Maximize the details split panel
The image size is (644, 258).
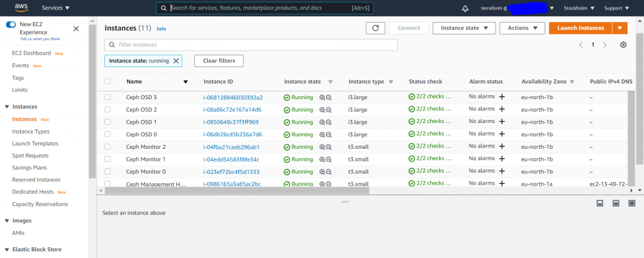[631, 203]
